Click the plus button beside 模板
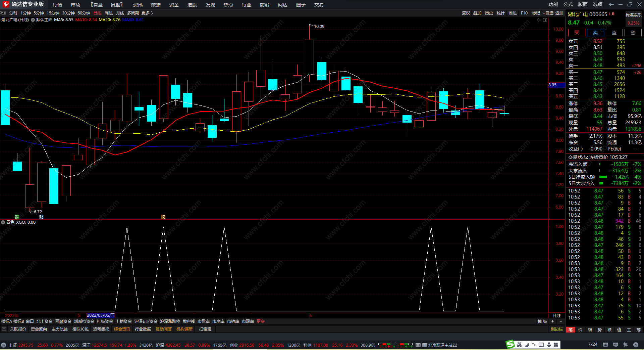644x350 pixels. point(552,321)
